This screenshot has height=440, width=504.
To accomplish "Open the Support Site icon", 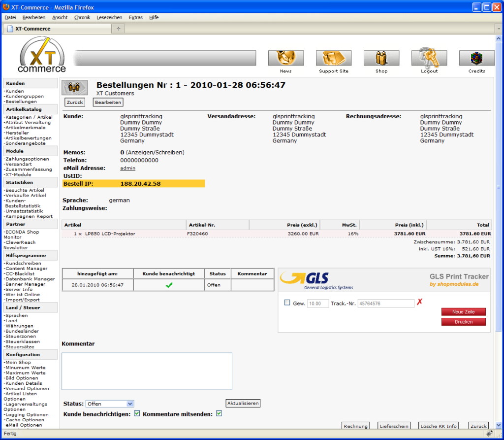I will tap(334, 57).
